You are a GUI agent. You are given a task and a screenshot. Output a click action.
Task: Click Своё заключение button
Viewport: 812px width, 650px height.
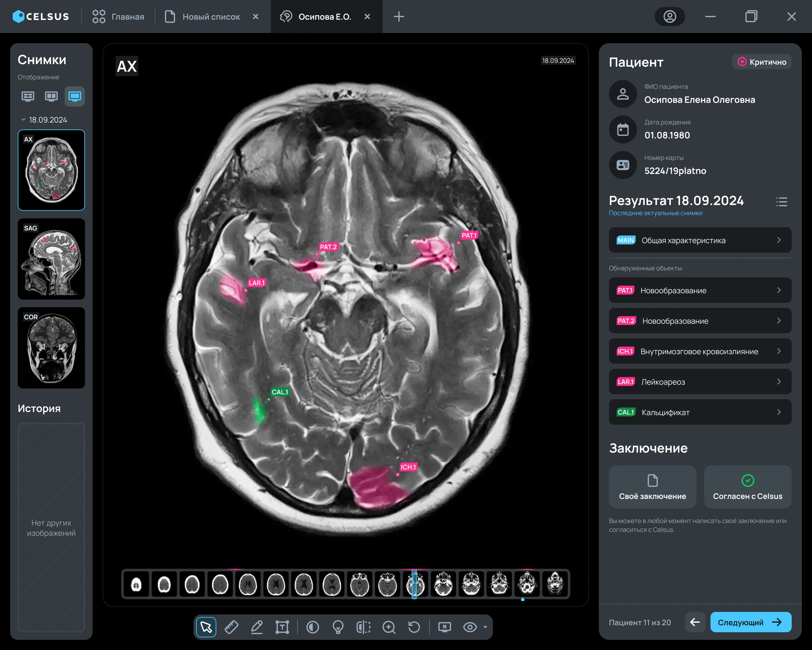(x=652, y=487)
